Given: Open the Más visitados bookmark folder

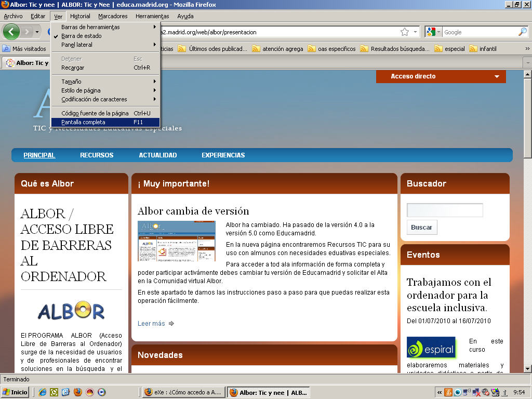Looking at the screenshot, I should [24, 48].
